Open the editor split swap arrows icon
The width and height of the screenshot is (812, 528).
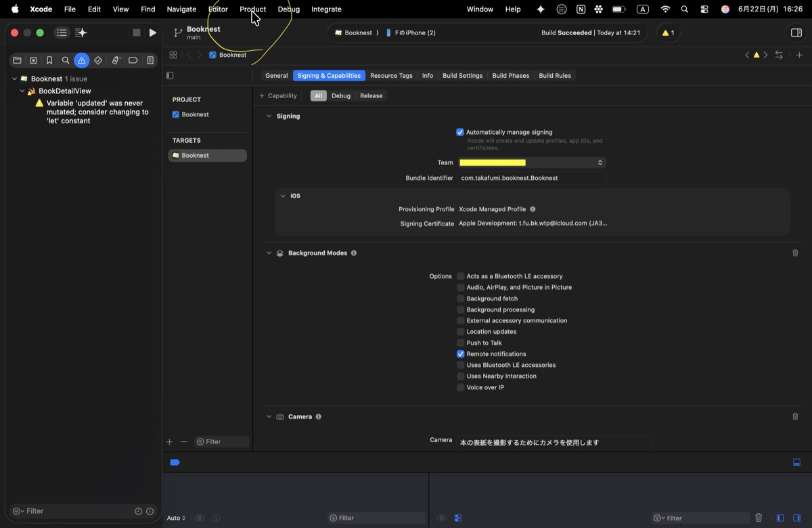[779, 55]
